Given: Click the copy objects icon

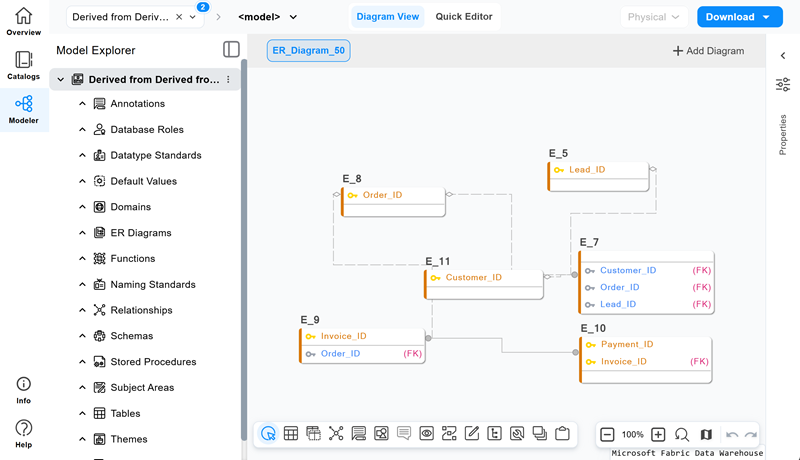Looking at the screenshot, I should coord(539,433).
